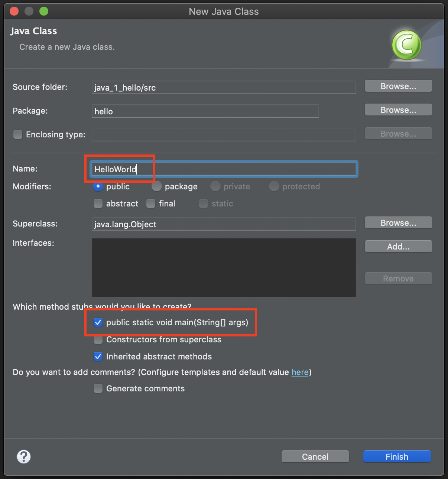Toggle the abstract modifier checkbox
448x479 pixels.
click(98, 203)
